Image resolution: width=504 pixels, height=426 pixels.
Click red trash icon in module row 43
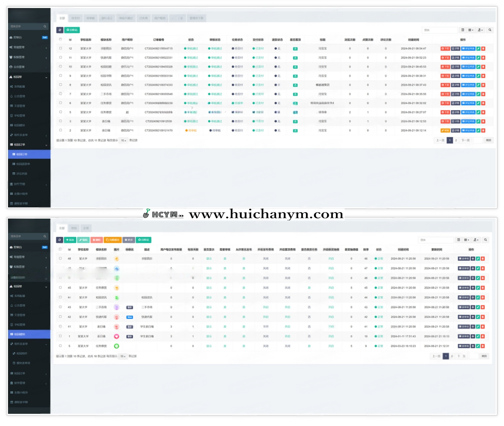point(483,307)
